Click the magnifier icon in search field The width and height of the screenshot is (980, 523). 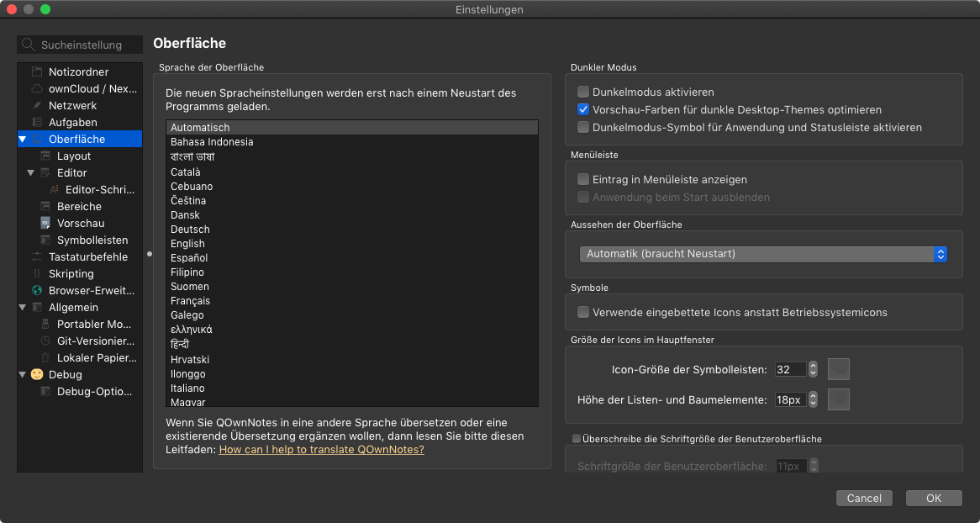coord(28,45)
